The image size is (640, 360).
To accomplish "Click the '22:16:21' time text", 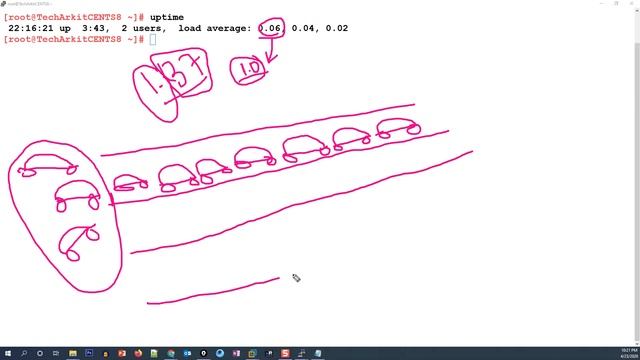I will tap(31, 28).
